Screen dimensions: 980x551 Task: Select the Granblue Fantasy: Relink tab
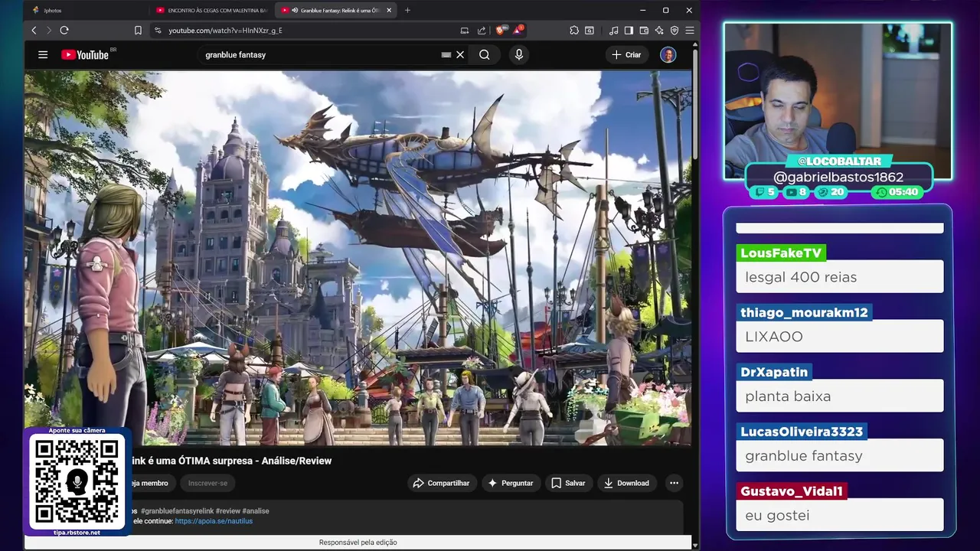335,10
